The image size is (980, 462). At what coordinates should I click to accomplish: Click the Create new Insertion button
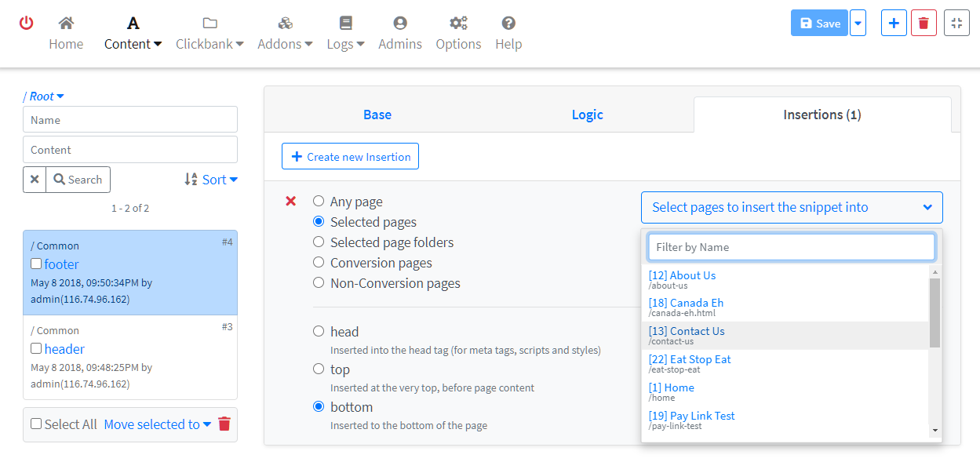[x=350, y=157]
